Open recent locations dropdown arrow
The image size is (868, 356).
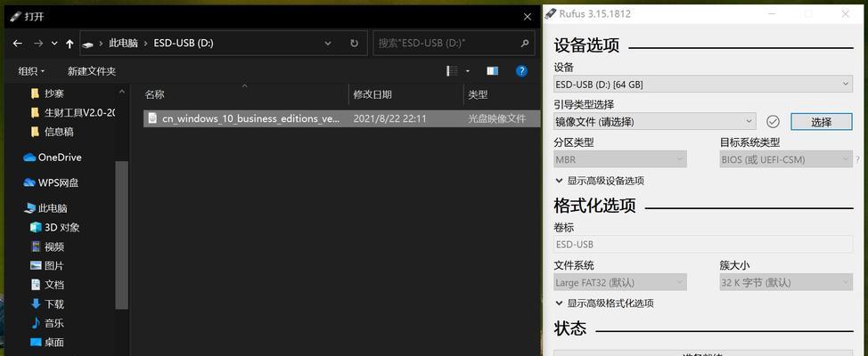click(54, 44)
